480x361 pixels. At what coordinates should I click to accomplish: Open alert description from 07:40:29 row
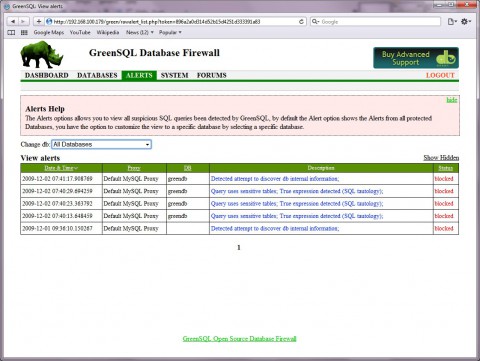click(297, 191)
